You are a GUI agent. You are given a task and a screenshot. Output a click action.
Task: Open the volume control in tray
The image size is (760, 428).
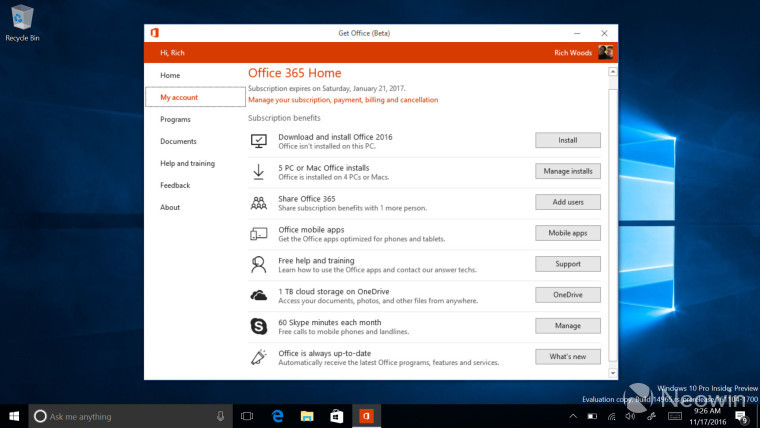tap(630, 416)
